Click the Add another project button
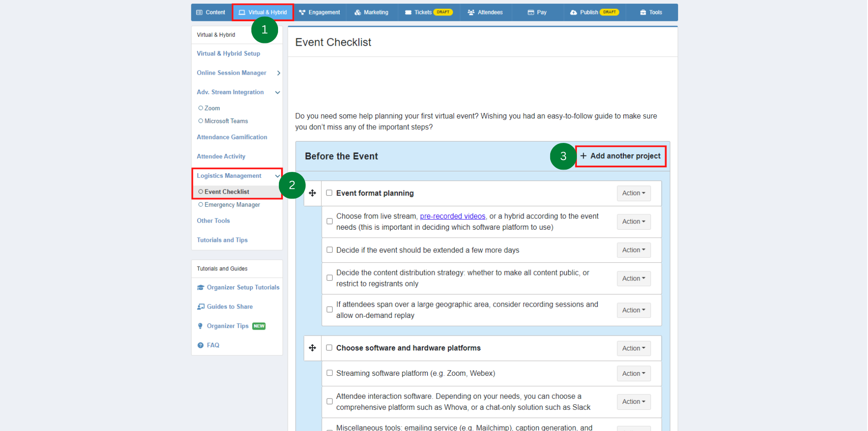This screenshot has width=868, height=431. point(621,156)
